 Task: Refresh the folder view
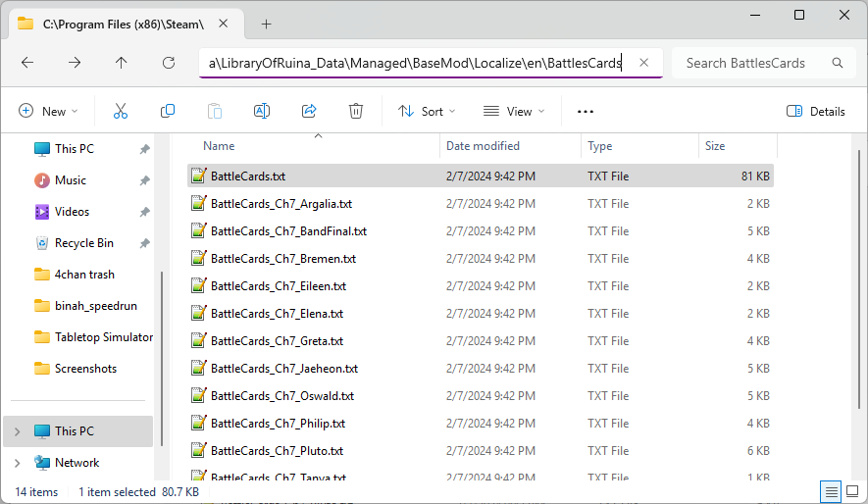[169, 63]
